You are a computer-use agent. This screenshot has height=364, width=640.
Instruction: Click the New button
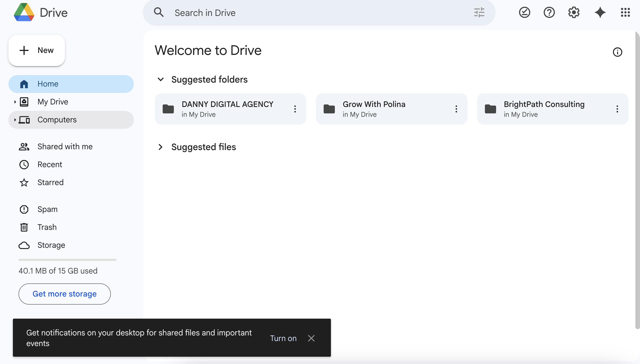tap(37, 50)
